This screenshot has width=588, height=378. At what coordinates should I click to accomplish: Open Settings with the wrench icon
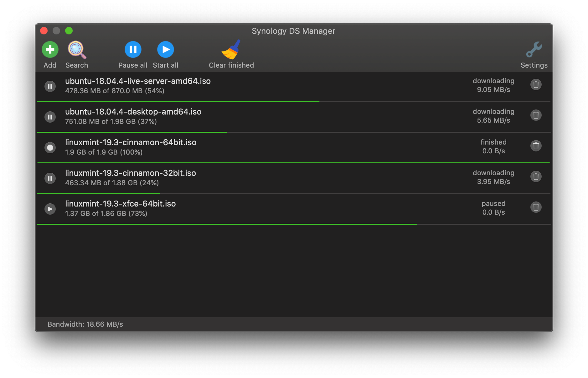[x=534, y=49]
